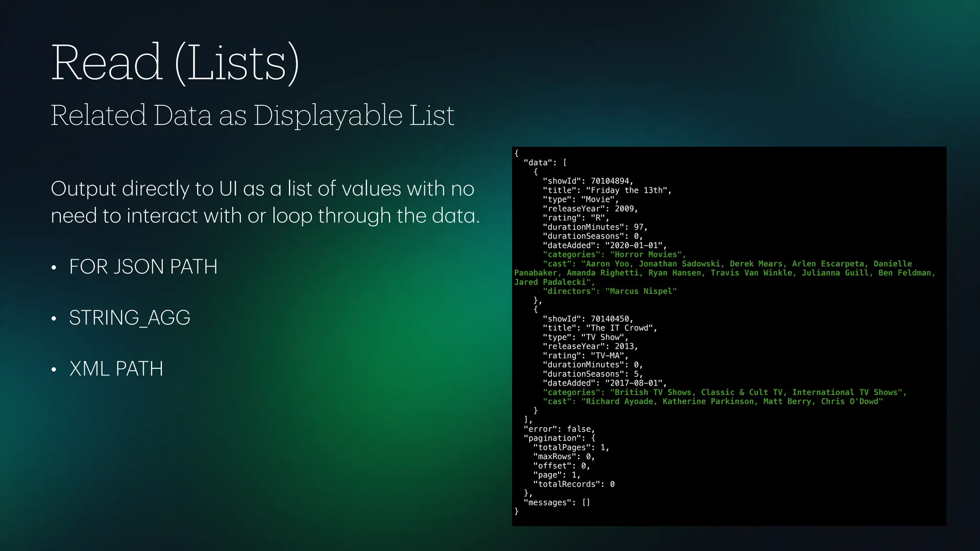The height and width of the screenshot is (551, 980).
Task: Click the '"releaseYear": 2013' line
Action: point(590,346)
